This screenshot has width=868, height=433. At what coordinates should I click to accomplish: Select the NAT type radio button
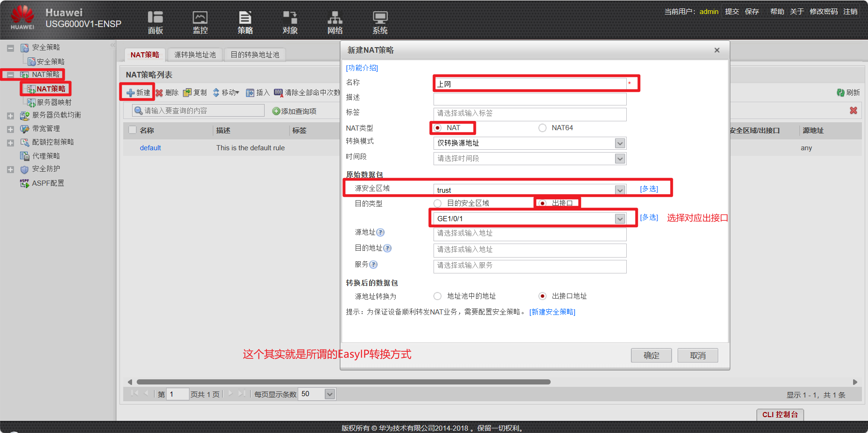click(437, 128)
